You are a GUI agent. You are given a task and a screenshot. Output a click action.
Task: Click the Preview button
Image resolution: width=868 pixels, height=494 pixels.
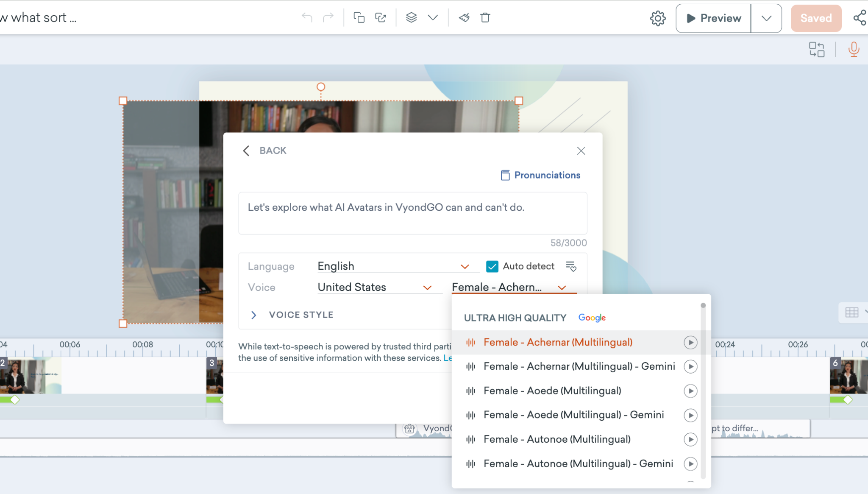714,18
